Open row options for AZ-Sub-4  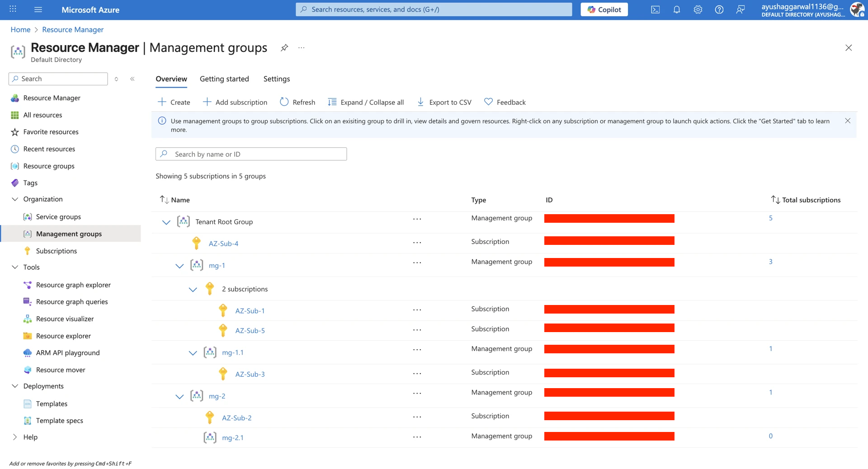click(417, 242)
